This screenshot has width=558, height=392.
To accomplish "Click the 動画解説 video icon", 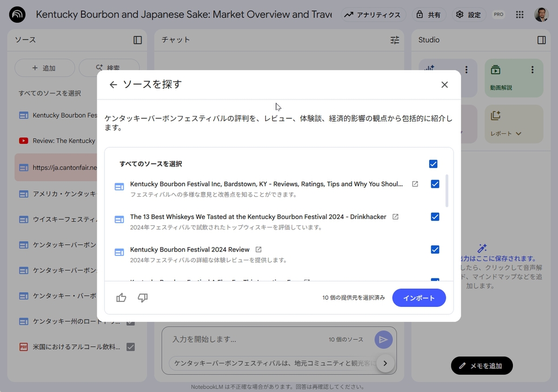I will coord(496,70).
